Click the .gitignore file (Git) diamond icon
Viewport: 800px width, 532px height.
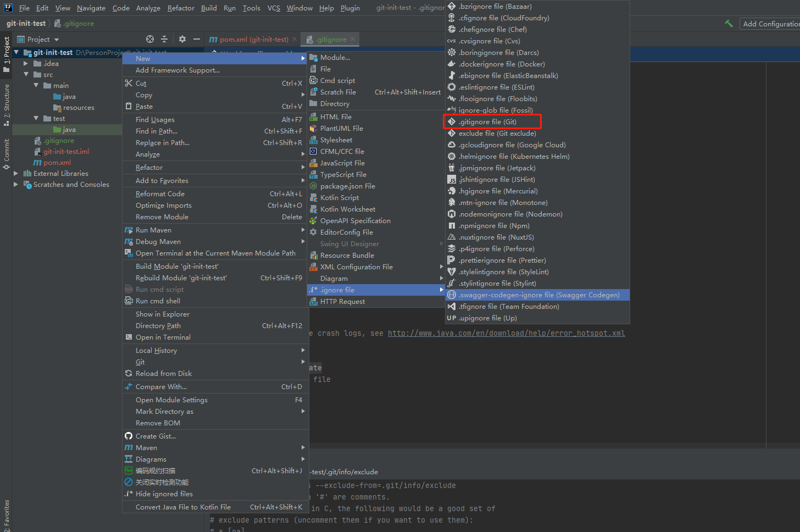coord(452,121)
